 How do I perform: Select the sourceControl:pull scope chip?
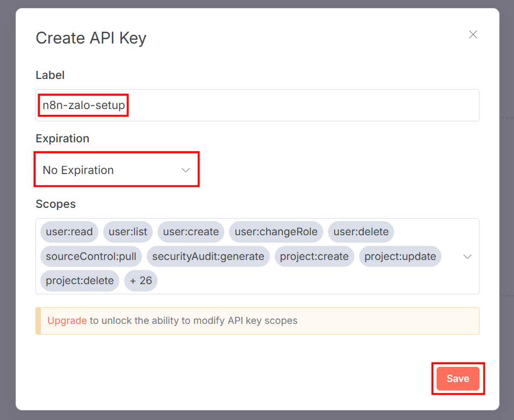(x=90, y=256)
